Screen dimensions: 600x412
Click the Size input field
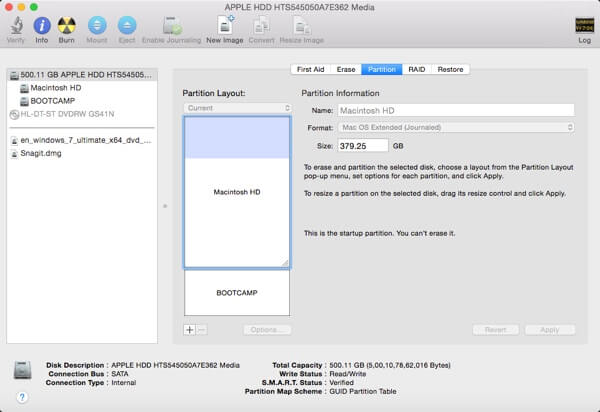(363, 145)
